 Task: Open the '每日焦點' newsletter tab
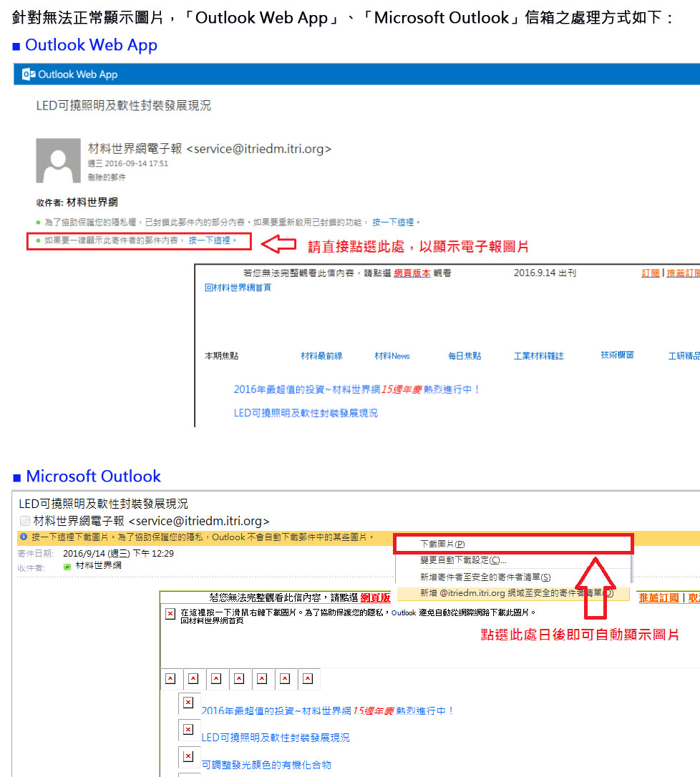coord(465,356)
